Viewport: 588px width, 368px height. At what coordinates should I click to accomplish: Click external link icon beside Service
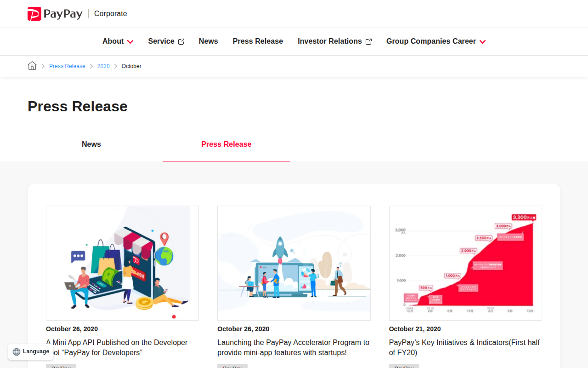coord(181,41)
